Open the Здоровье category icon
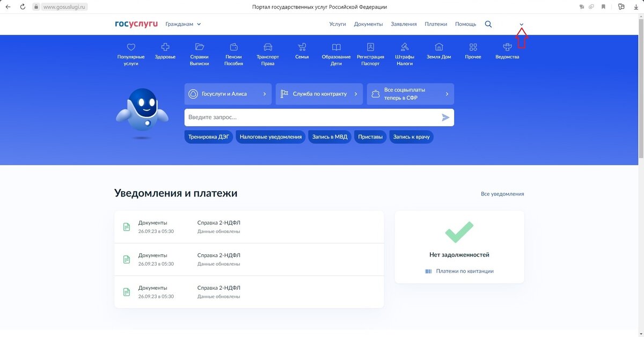 tap(165, 47)
